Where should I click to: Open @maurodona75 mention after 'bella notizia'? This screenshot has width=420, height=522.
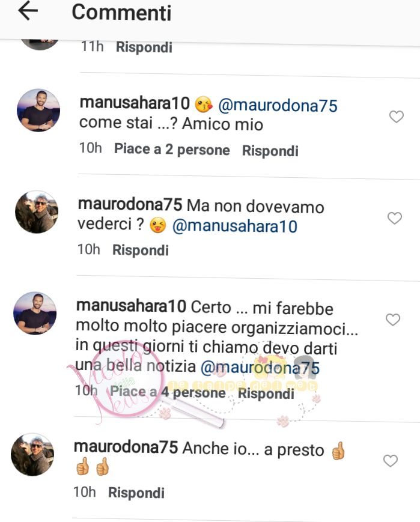coord(260,368)
